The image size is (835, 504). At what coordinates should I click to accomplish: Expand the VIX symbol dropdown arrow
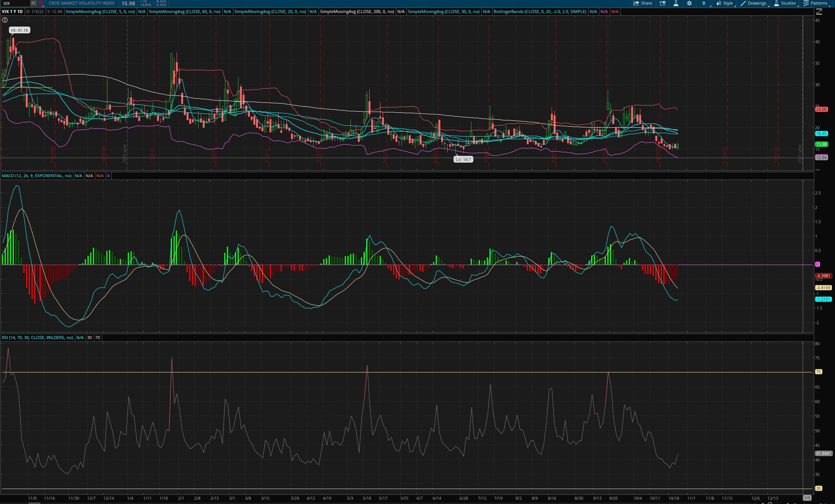coord(33,3)
